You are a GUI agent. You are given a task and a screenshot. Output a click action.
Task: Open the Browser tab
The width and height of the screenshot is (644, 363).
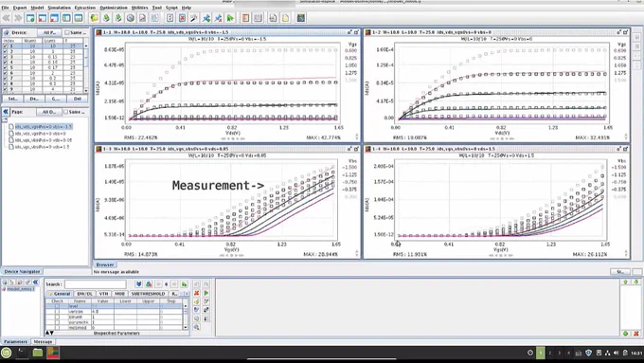pyautogui.click(x=105, y=264)
